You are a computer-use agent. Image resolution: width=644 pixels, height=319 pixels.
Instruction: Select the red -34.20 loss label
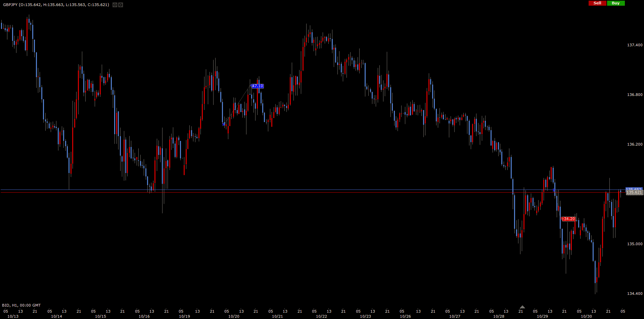click(569, 219)
